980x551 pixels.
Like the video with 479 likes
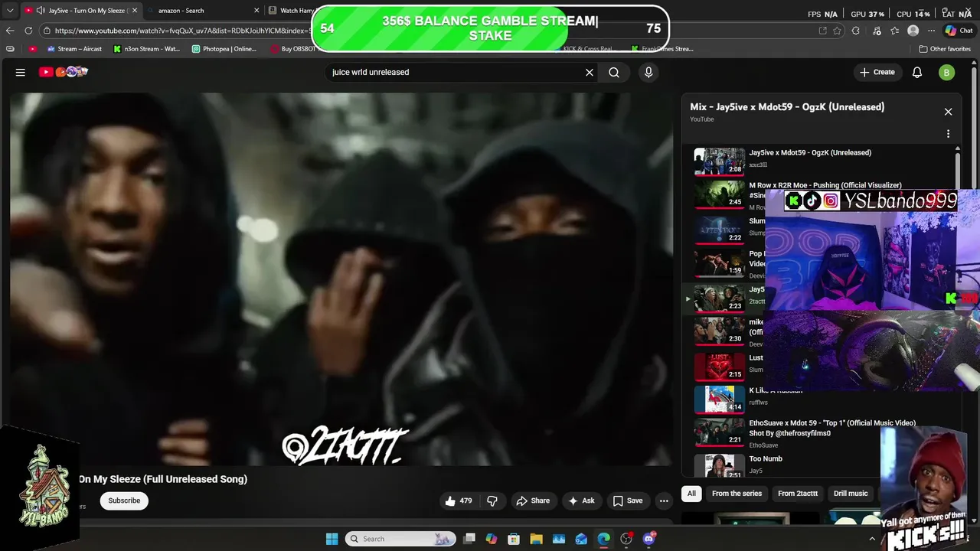point(458,500)
